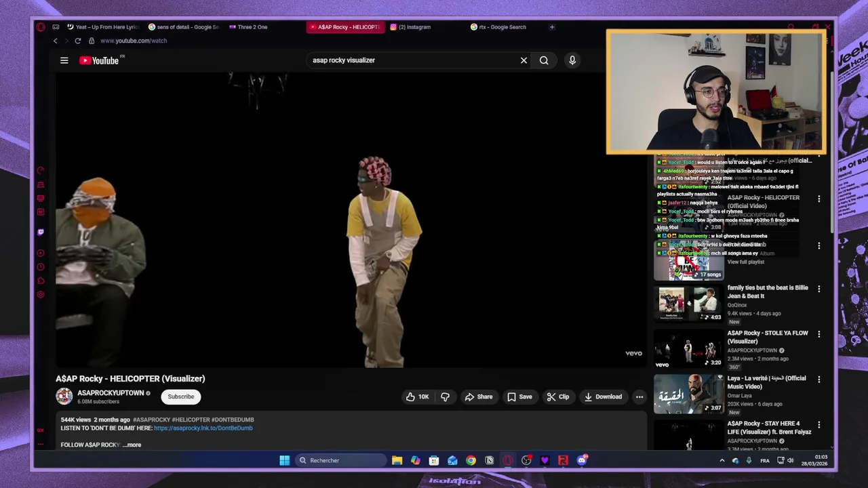Clear the search box with the X

pos(524,60)
